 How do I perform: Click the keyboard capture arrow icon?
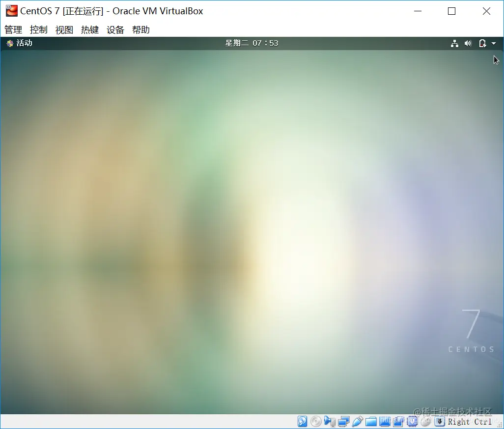(x=440, y=421)
